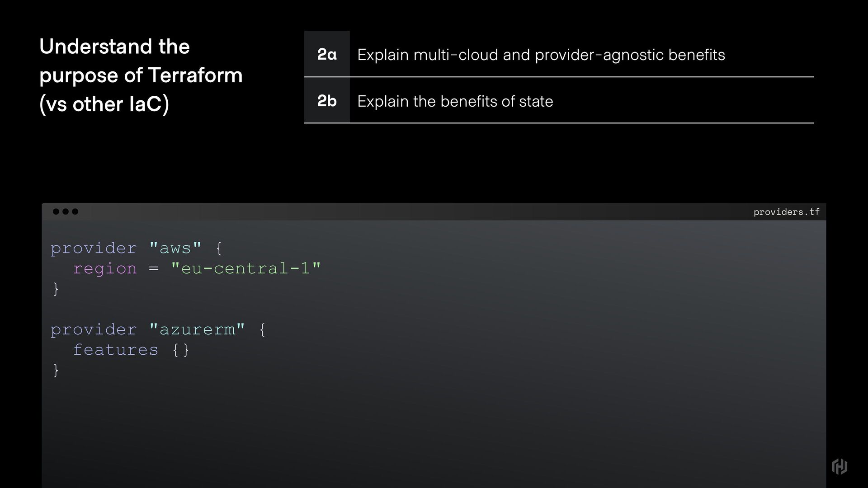Click the features block keyword

[x=116, y=350]
